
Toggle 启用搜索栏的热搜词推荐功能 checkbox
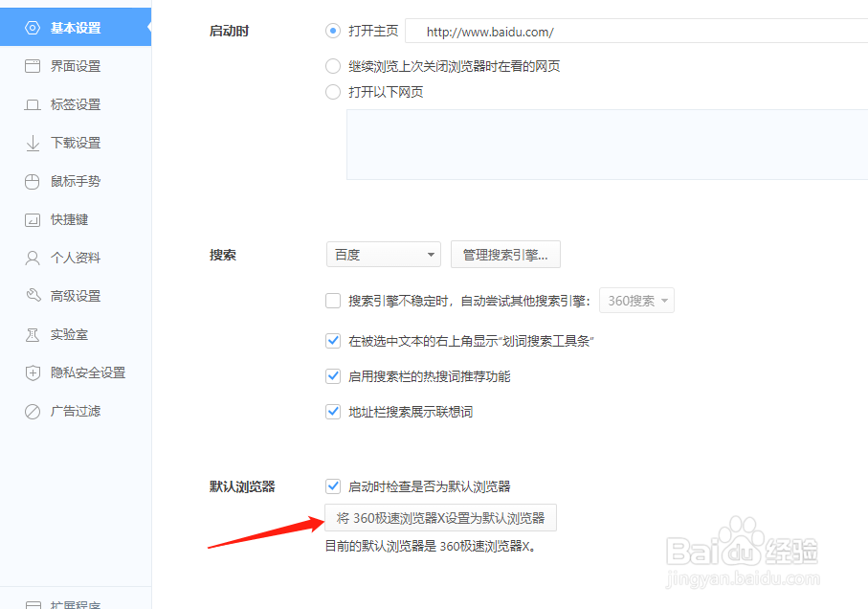(333, 376)
